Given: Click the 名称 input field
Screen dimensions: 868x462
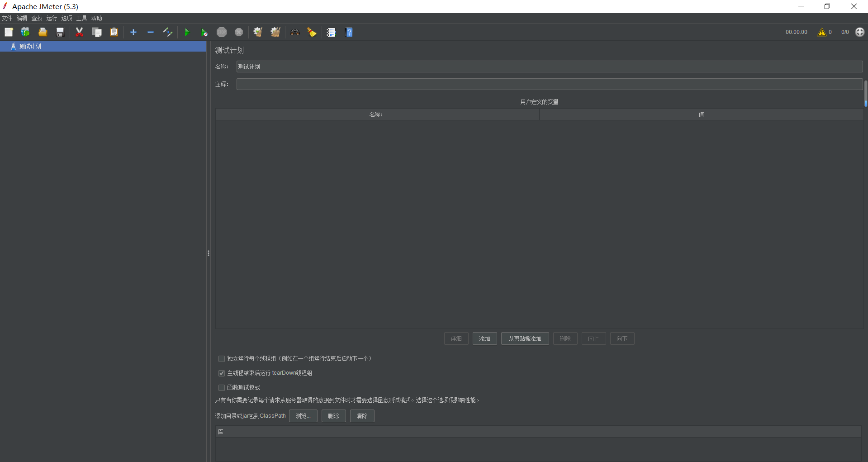Looking at the screenshot, I should pos(550,67).
